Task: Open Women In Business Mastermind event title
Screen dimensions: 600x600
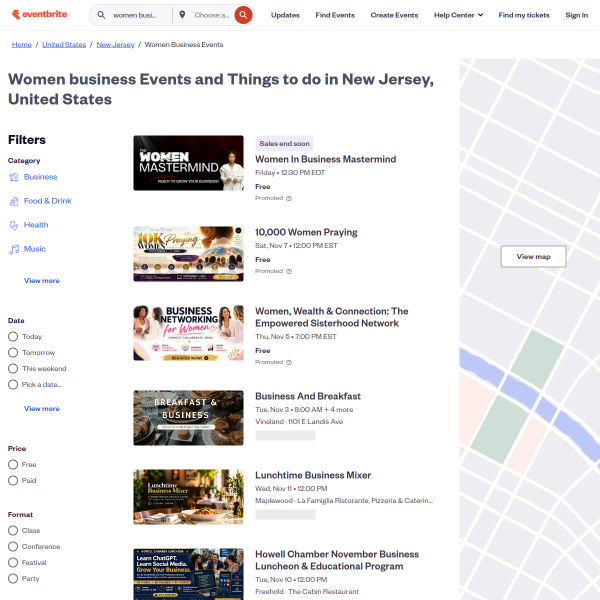Action: pos(326,159)
